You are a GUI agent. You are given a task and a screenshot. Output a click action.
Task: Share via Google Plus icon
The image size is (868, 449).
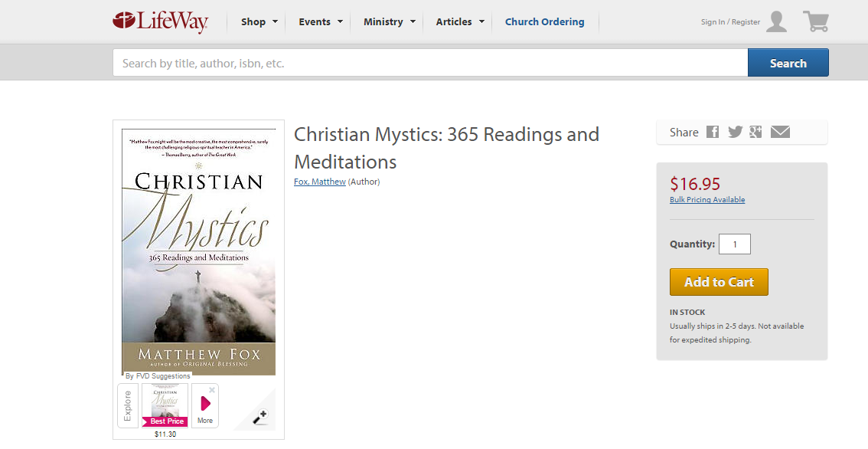pyautogui.click(x=755, y=132)
